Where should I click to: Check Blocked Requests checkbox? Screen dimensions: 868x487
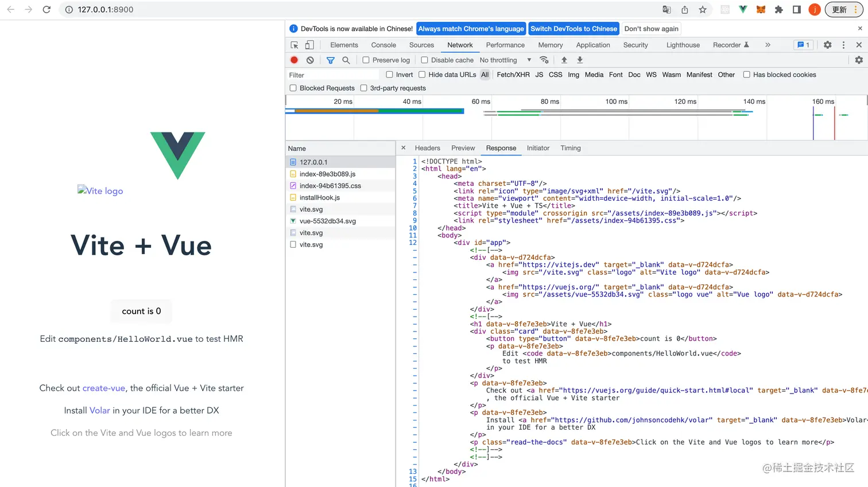coord(293,88)
